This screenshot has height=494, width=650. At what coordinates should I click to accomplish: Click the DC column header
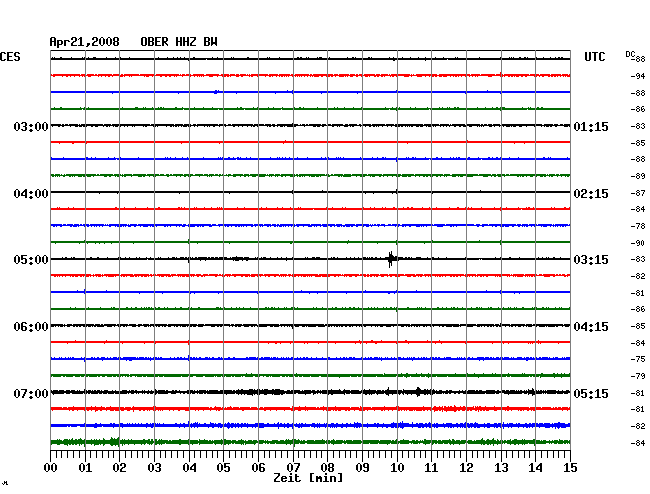click(x=630, y=54)
